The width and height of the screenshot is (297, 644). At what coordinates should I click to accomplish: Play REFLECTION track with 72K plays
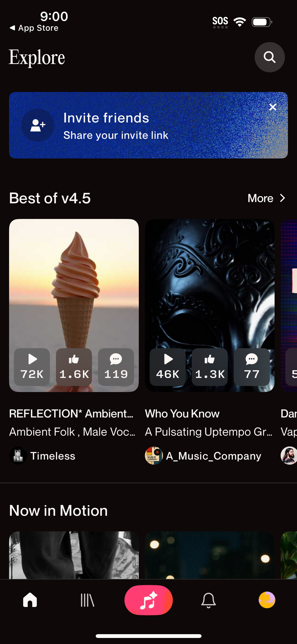click(32, 367)
